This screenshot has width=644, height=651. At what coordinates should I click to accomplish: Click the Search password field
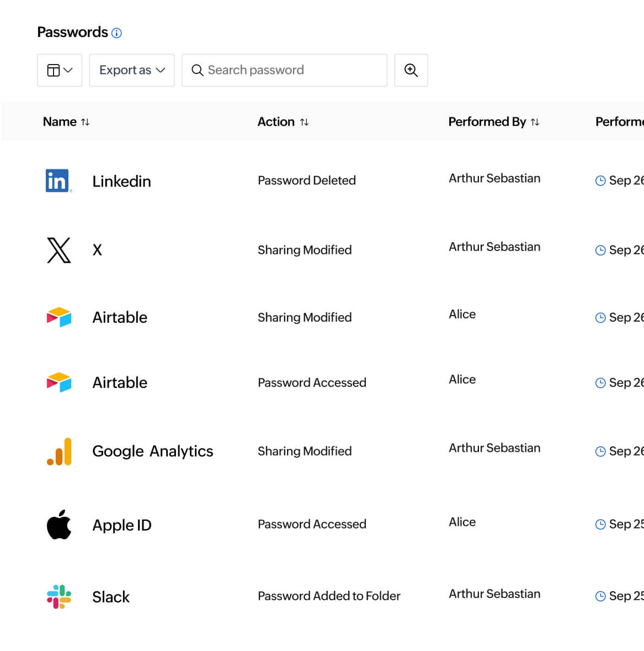pyautogui.click(x=284, y=70)
